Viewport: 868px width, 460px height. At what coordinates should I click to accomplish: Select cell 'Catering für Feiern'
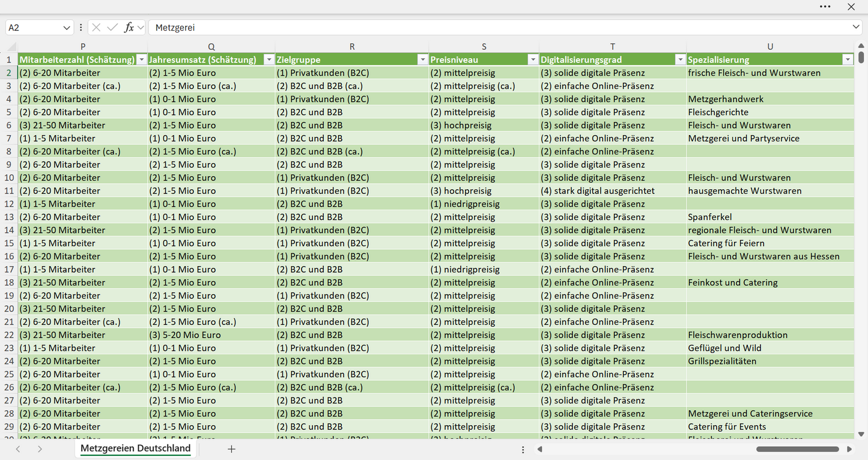coord(770,243)
